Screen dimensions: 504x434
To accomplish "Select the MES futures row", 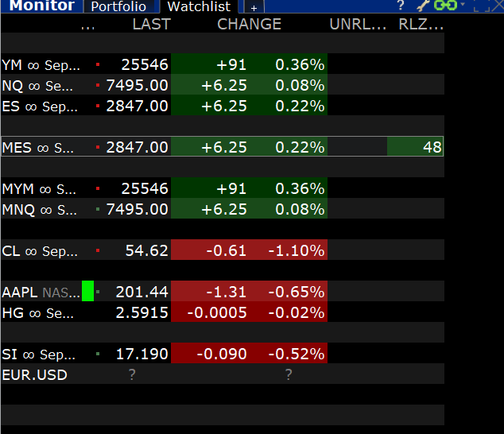I will 223,146.
